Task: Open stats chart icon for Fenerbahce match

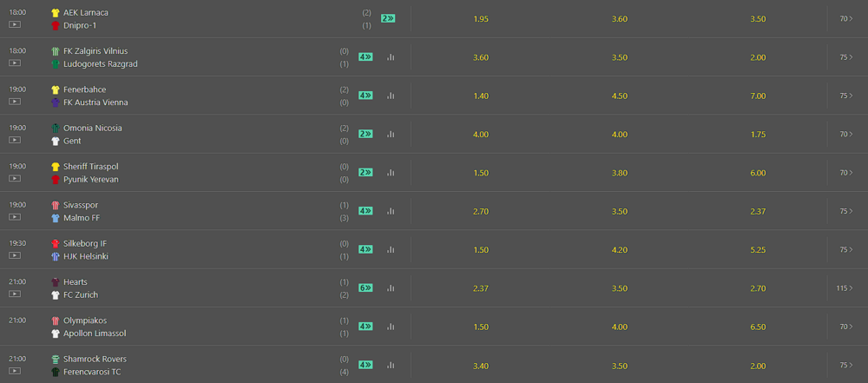Action: coord(391,96)
